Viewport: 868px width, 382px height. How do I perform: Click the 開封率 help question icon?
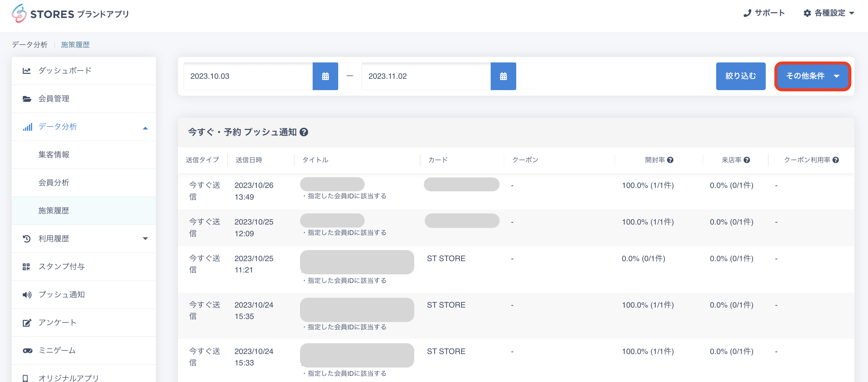(670, 160)
